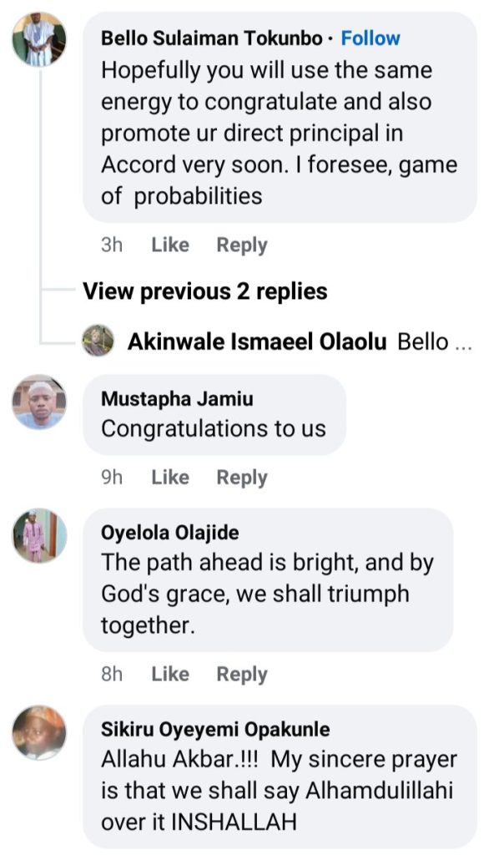Reply to Bello Sulaiman Tokunbo's comment
The image size is (504, 855).
242,245
